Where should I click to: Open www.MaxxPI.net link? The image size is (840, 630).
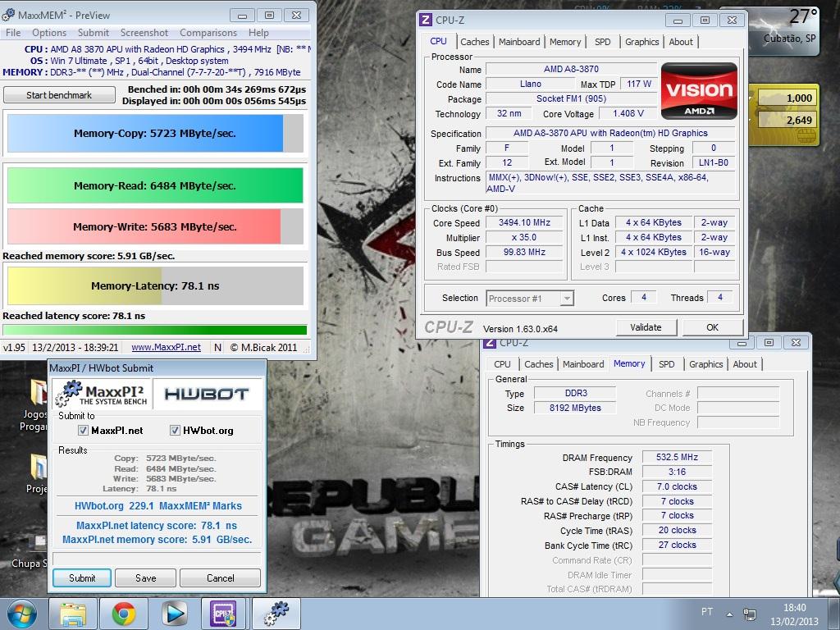click(166, 347)
